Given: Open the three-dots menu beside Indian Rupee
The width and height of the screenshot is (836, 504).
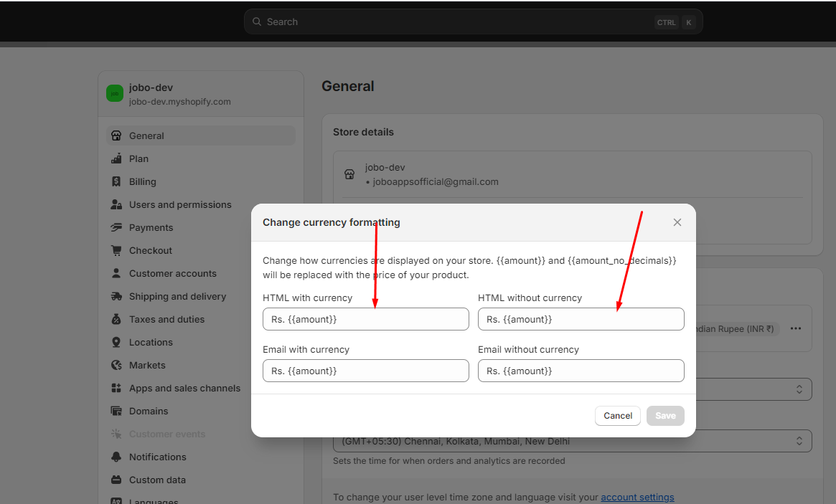Looking at the screenshot, I should pyautogui.click(x=796, y=329).
